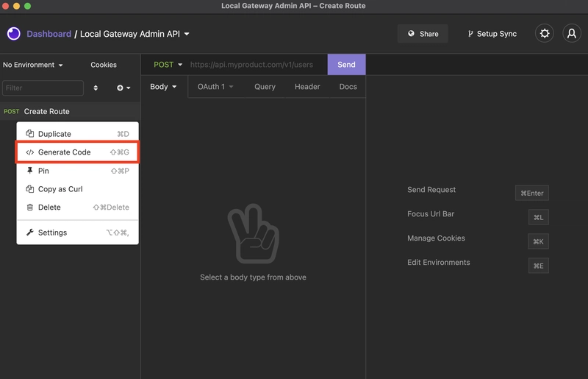588x379 pixels.
Task: Click the ⌘Enter shortcut key badge
Action: coord(531,193)
